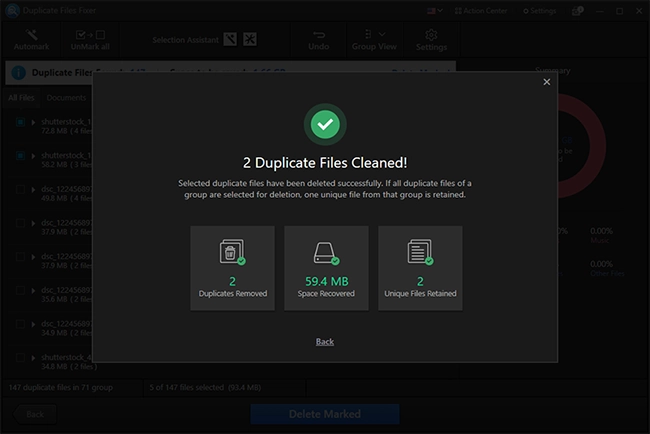
Task: Switch to the Documents tab
Action: [66, 98]
